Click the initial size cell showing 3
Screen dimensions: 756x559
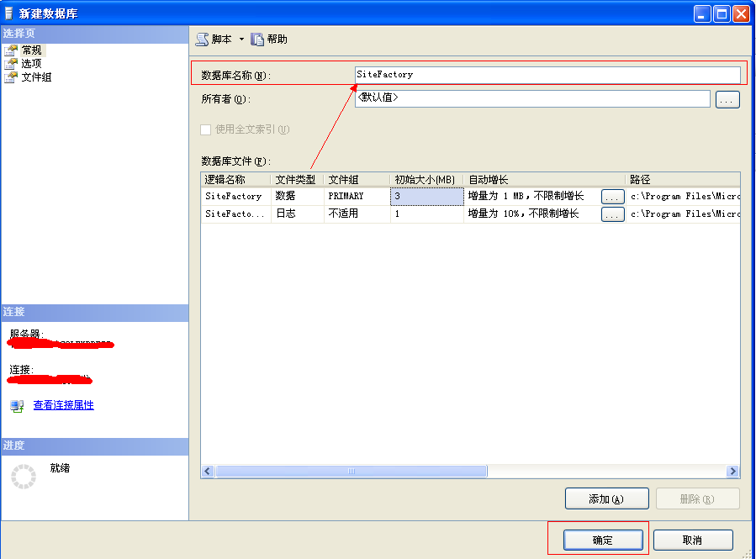(426, 196)
